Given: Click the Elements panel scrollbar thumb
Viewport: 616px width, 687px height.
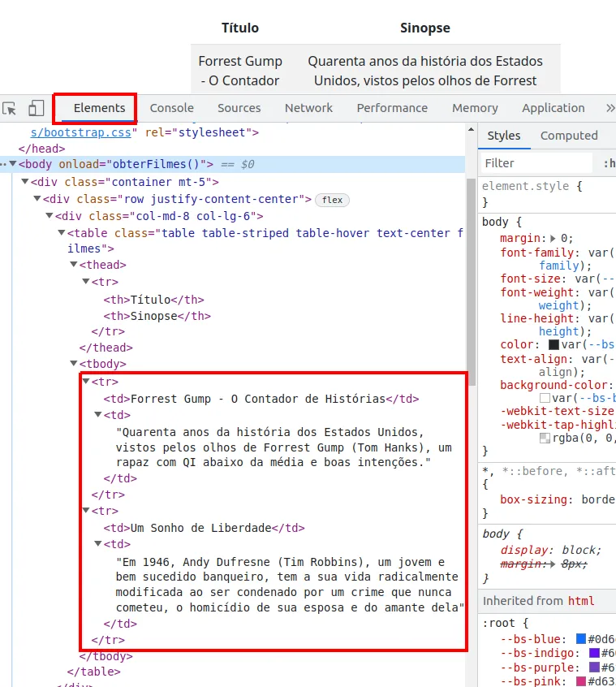Looking at the screenshot, I should pos(471,282).
